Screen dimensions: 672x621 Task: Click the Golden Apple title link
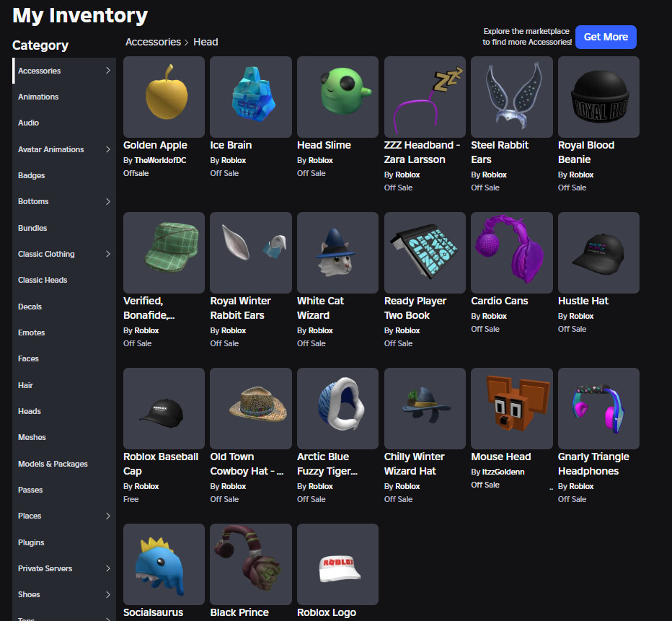coord(155,145)
